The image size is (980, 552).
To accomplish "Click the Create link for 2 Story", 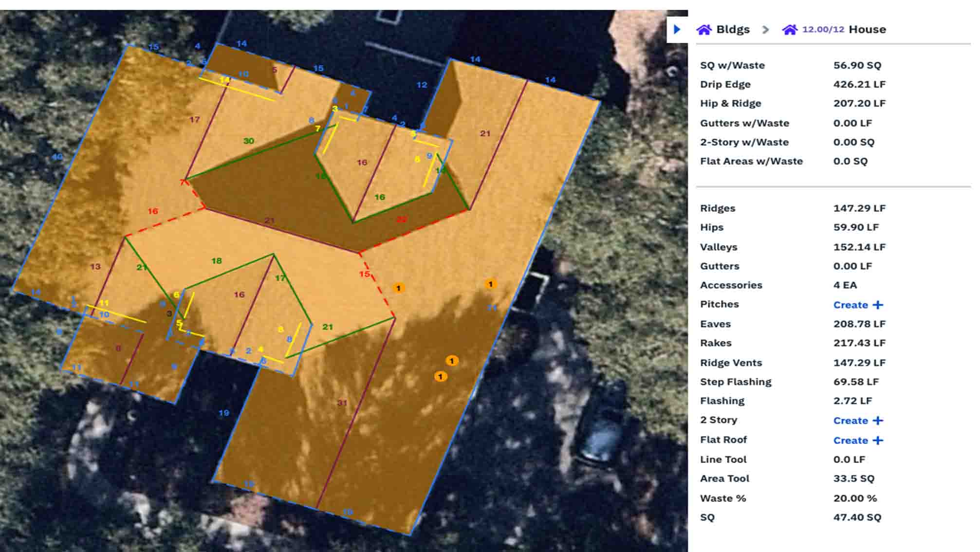I will click(851, 421).
